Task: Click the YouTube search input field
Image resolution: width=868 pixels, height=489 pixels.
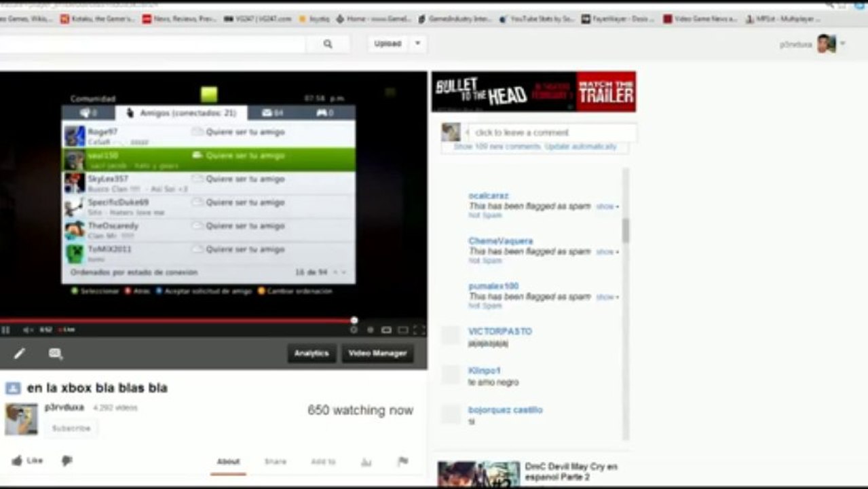Action: 153,43
